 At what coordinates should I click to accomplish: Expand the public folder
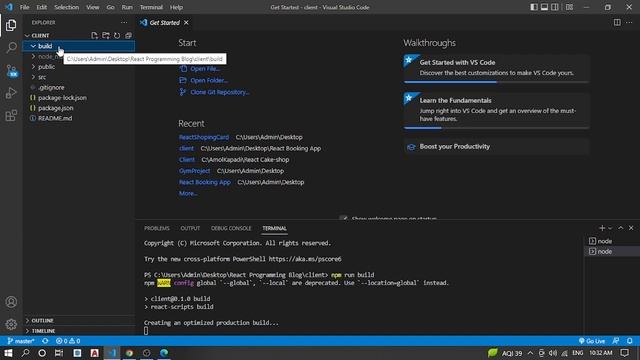[x=78, y=67]
